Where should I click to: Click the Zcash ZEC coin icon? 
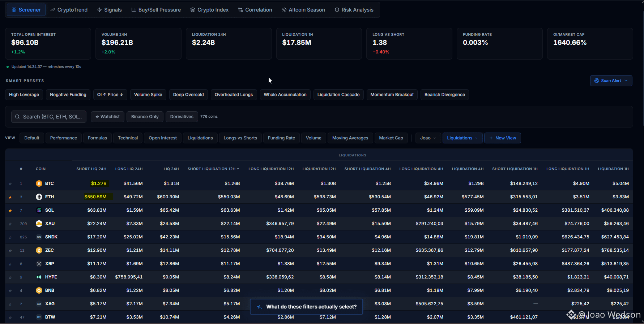coord(39,250)
